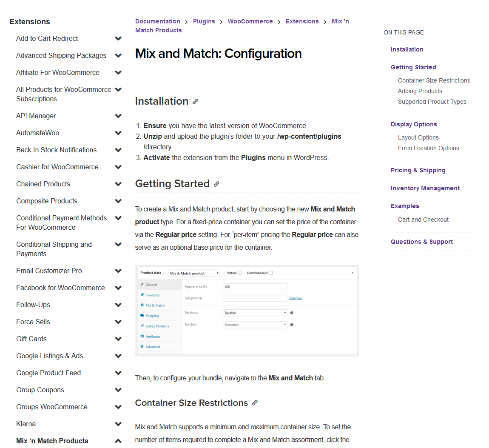Open Facebook for WooCommerce sidebar item
Screen dimensions: 489x448
point(60,288)
